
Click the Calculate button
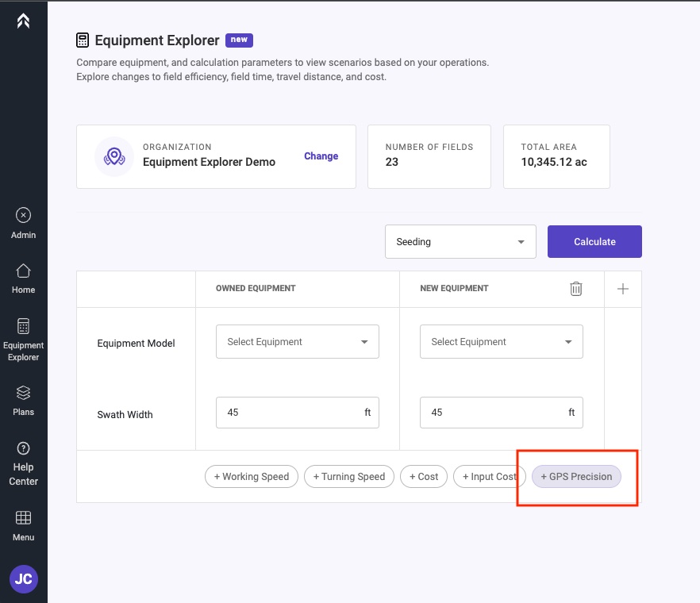594,241
